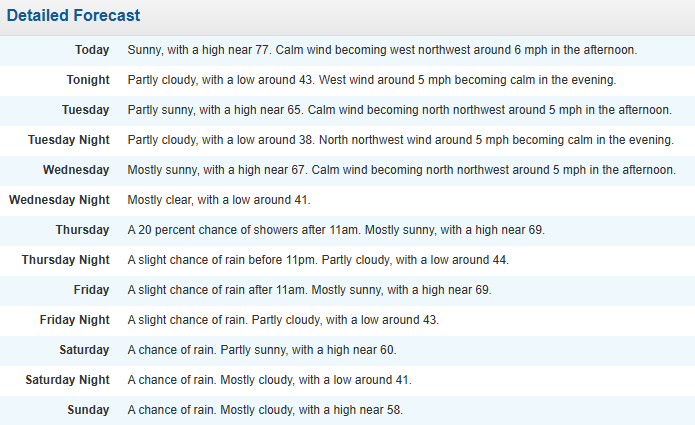Click the Saturday Night label
This screenshot has height=425, width=695.
coord(67,380)
